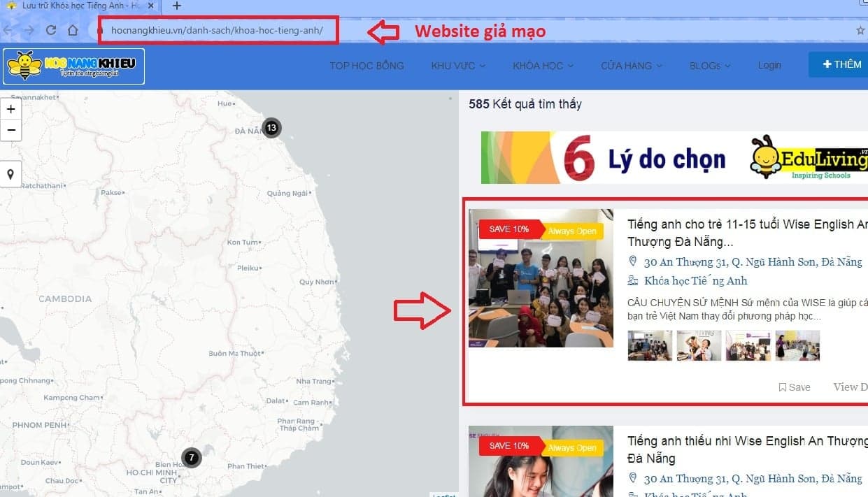Screen dimensions: 868x497
Task: Open the EduLiving 6 Lý do chọn banner
Action: (x=674, y=157)
